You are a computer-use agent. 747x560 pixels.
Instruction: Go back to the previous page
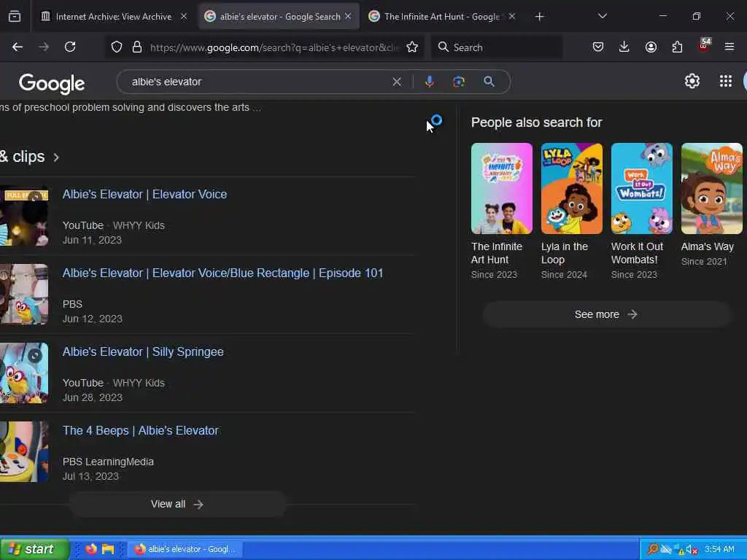click(x=18, y=47)
